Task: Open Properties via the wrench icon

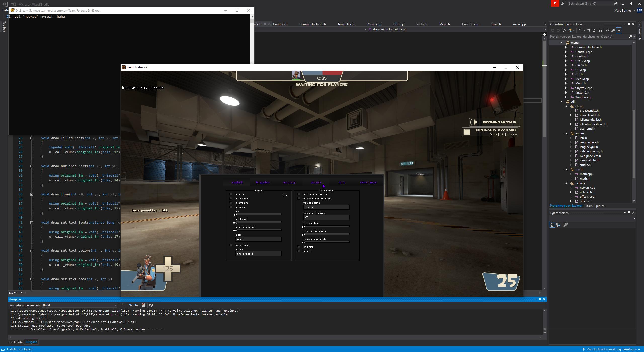Action: [x=613, y=30]
